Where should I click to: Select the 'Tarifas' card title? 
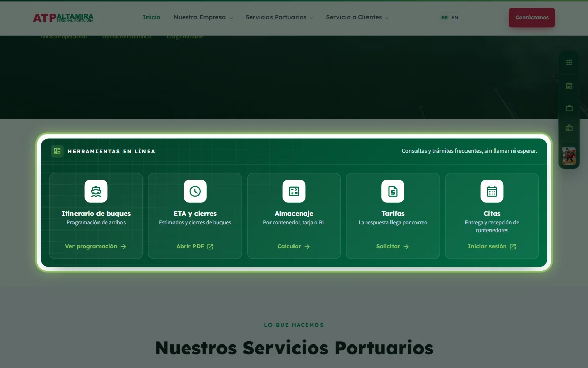[x=393, y=213]
